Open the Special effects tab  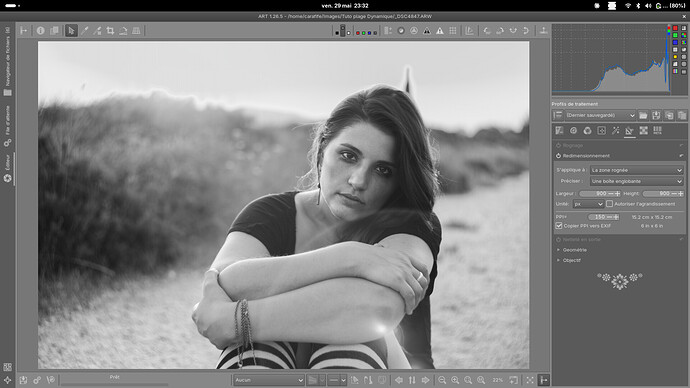[x=616, y=130]
